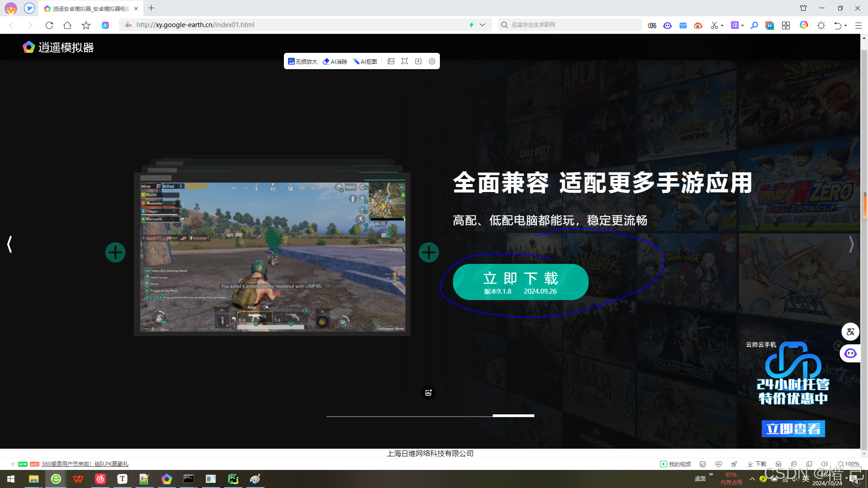Open floating image toolbar settings icon
This screenshot has height=488, width=868.
(x=432, y=61)
